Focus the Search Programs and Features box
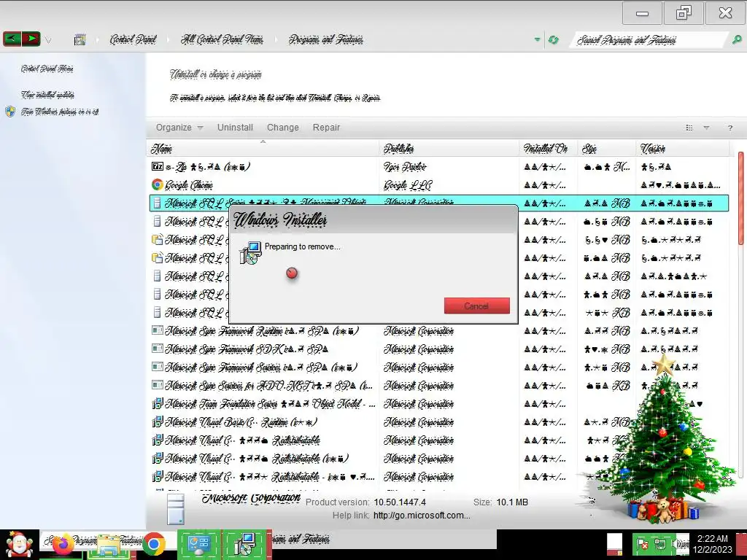 click(650, 40)
